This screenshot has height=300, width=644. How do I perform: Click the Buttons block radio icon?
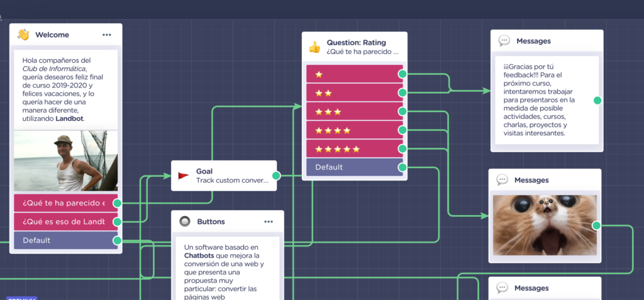[x=184, y=221]
